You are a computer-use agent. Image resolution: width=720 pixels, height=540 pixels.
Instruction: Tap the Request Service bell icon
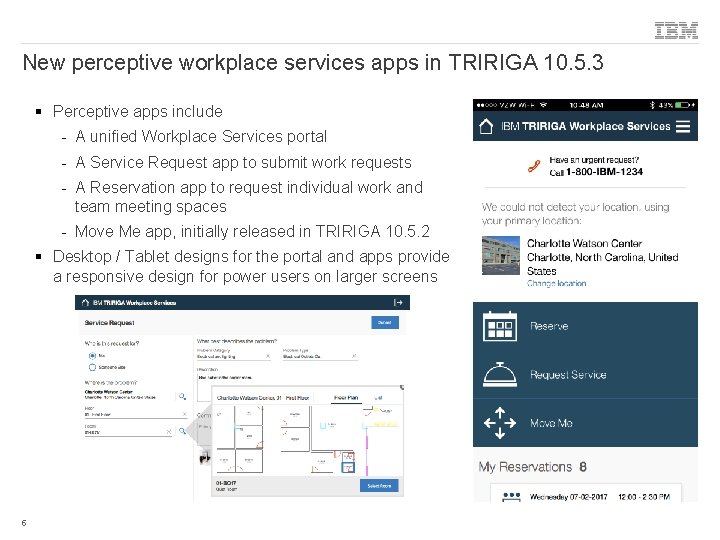(x=500, y=375)
